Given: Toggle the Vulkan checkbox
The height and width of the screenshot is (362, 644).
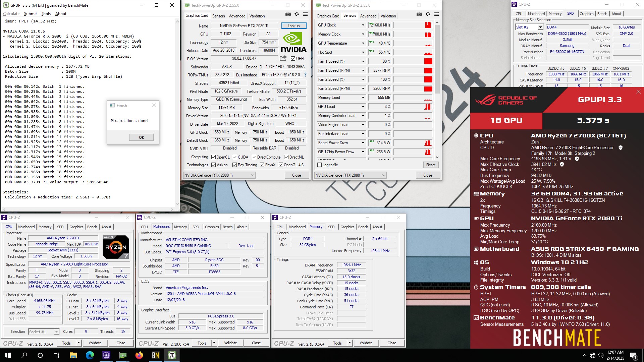Looking at the screenshot, I should coord(213,165).
